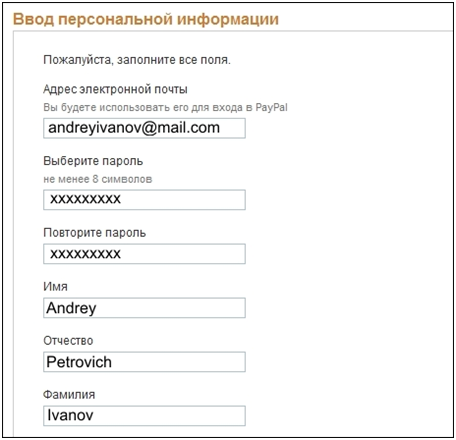Click the 'Повторите пароль' label
The height and width of the screenshot is (440, 456).
tap(95, 232)
